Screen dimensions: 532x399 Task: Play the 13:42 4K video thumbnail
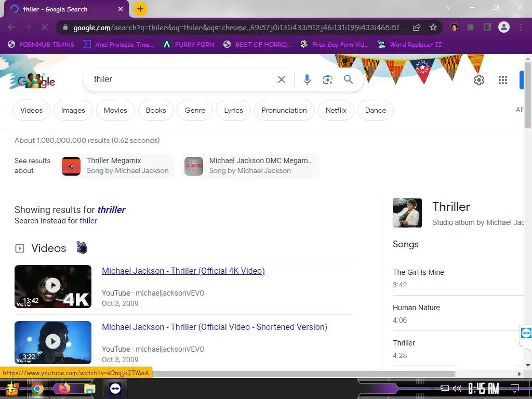(x=53, y=286)
